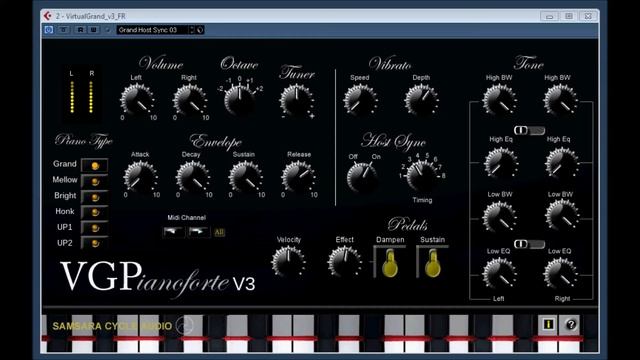The width and height of the screenshot is (640, 360).
Task: Click the Octave selector knob
Action: click(x=239, y=100)
